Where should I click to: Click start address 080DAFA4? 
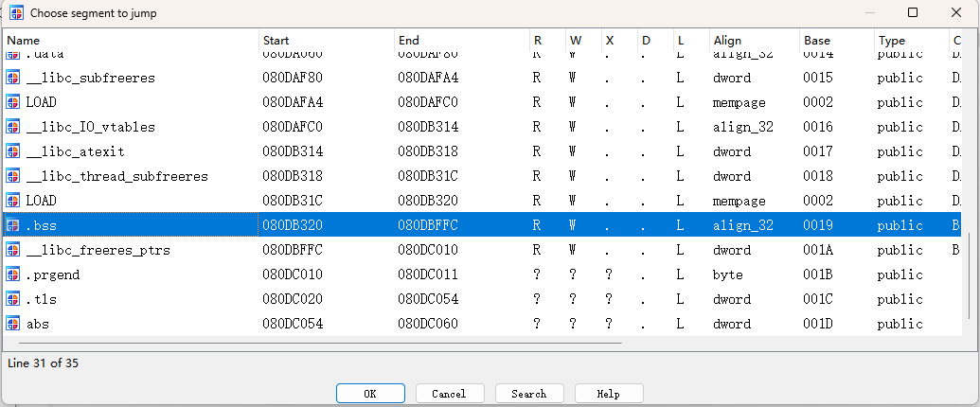pyautogui.click(x=293, y=102)
